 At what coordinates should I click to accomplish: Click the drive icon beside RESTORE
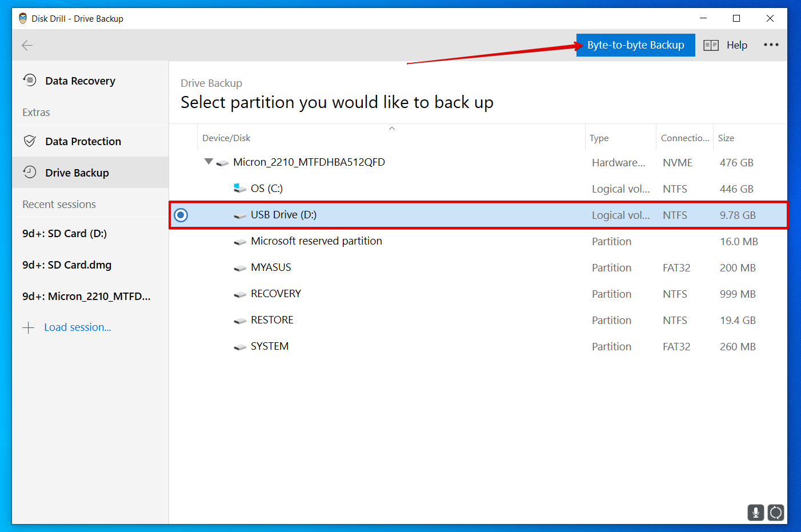(x=240, y=321)
